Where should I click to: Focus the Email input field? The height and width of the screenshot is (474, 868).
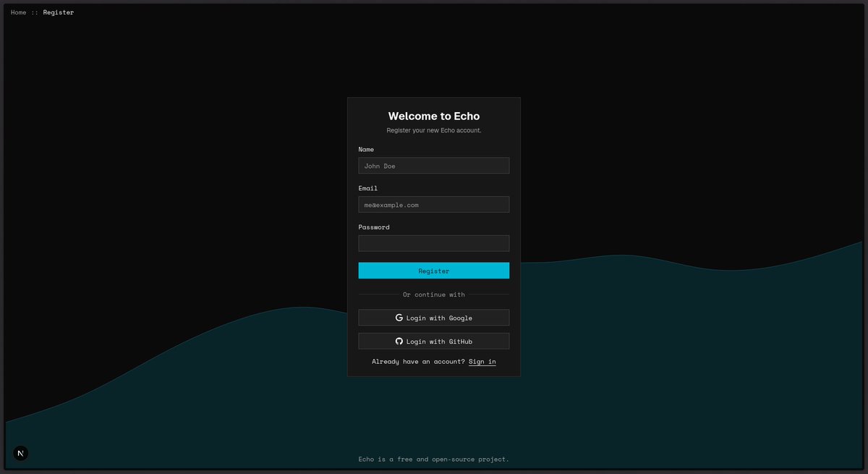pyautogui.click(x=434, y=205)
